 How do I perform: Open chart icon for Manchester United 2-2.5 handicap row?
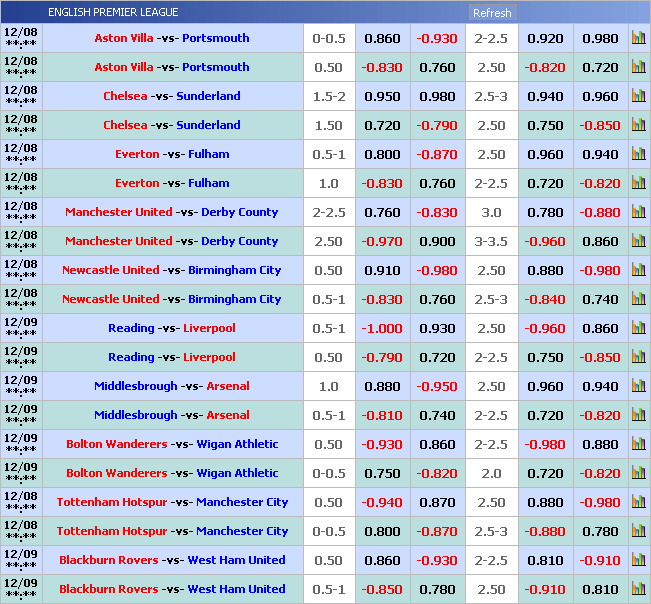(x=638, y=212)
